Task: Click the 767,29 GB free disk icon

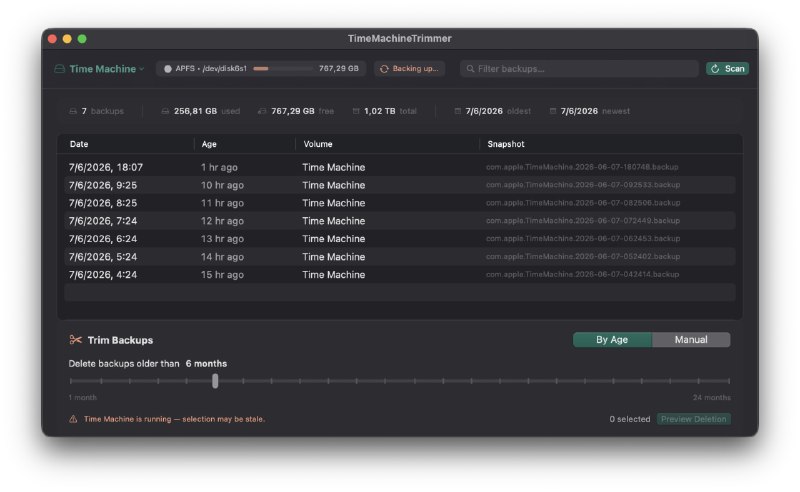Action: coord(262,111)
